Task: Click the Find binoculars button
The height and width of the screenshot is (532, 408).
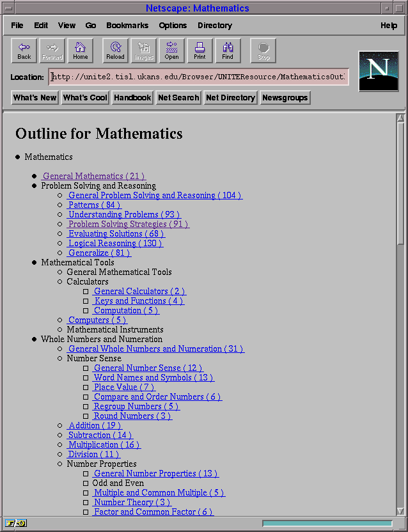Action: (228, 51)
